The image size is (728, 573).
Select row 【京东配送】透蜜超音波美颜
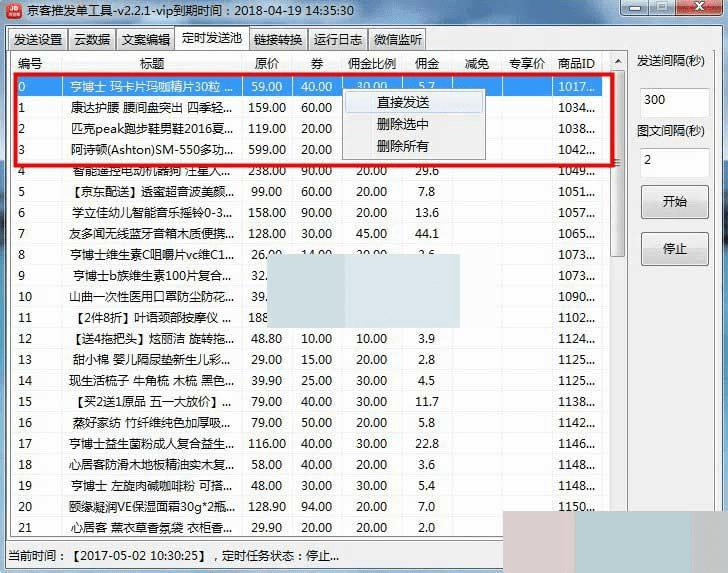pos(308,191)
